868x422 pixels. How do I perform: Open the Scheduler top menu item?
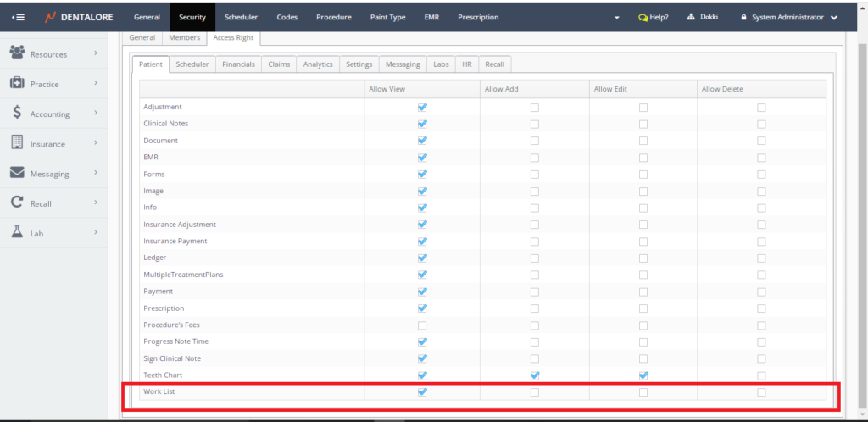click(241, 17)
